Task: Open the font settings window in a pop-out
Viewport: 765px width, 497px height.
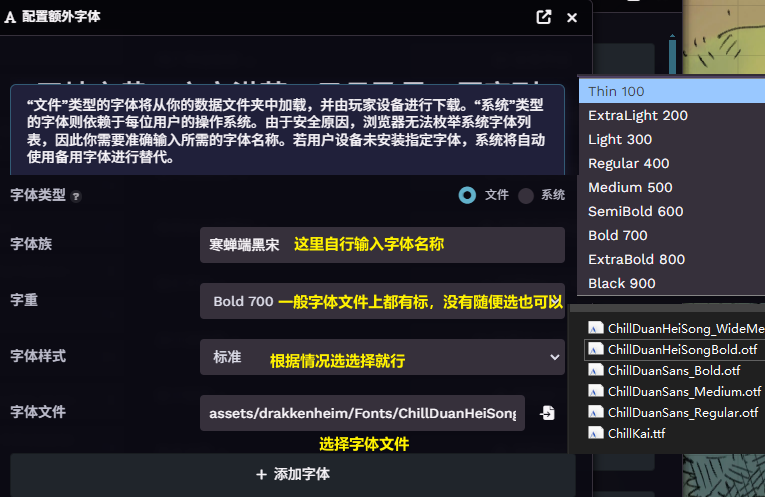Action: pyautogui.click(x=544, y=18)
